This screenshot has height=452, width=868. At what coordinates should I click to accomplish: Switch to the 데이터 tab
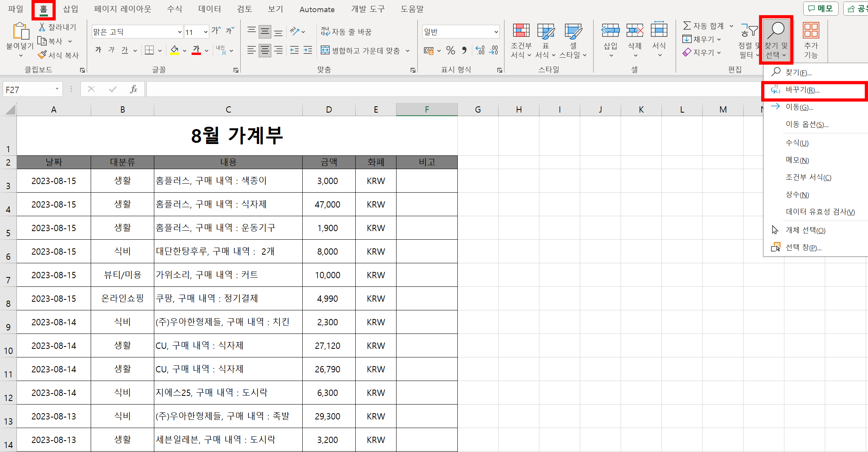[210, 9]
